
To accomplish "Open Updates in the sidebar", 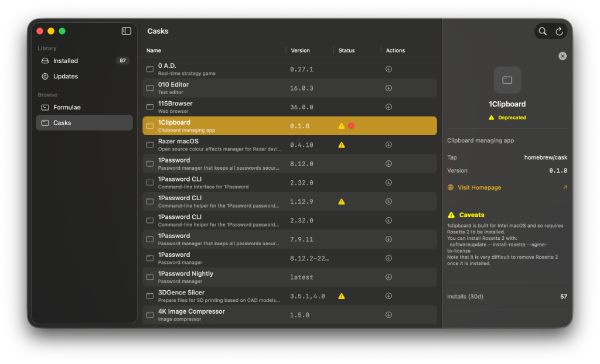I will pyautogui.click(x=84, y=76).
